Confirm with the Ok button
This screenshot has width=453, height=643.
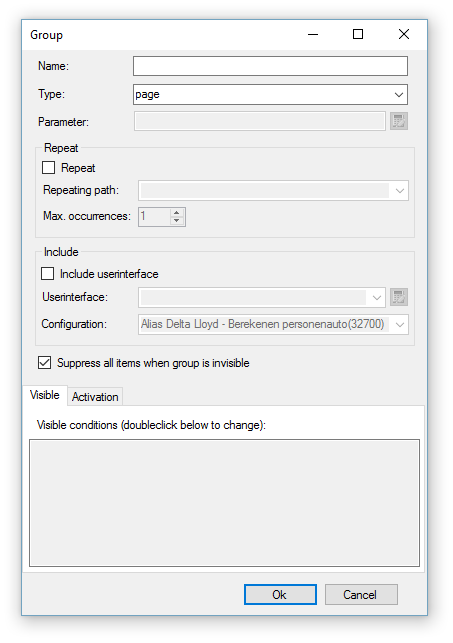click(x=280, y=594)
